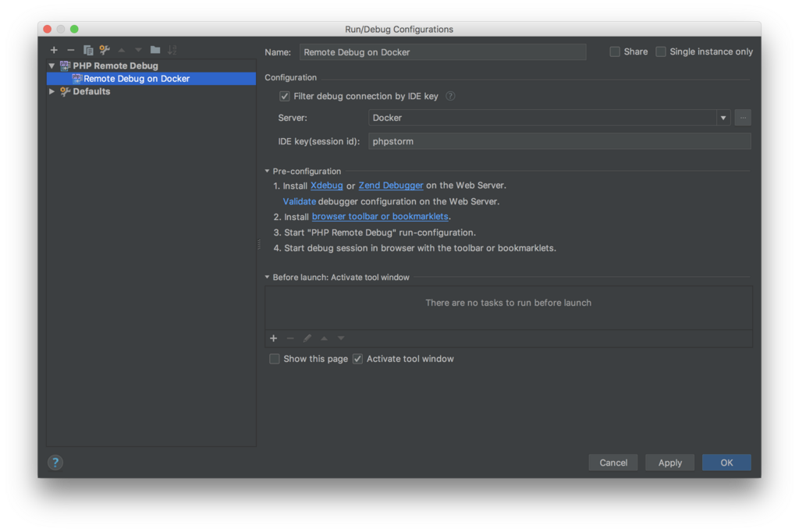
Task: Click the panel splitter grip handle
Action: point(259,245)
